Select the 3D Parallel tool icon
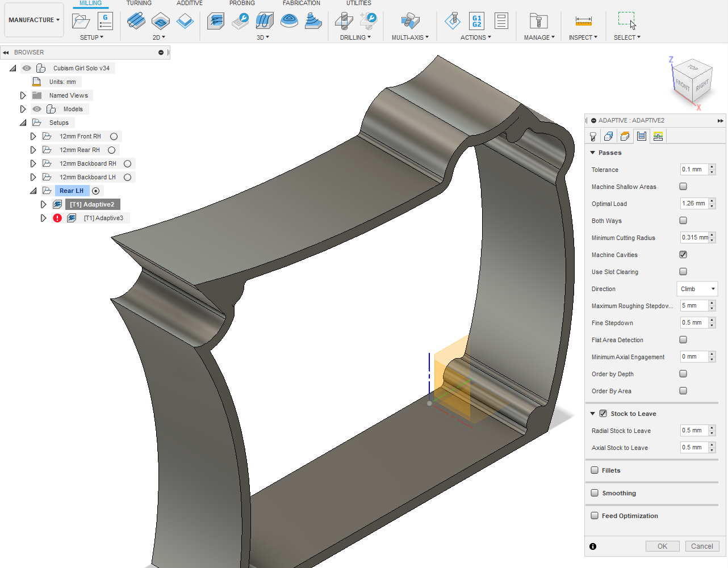This screenshot has width=728, height=568. click(265, 22)
